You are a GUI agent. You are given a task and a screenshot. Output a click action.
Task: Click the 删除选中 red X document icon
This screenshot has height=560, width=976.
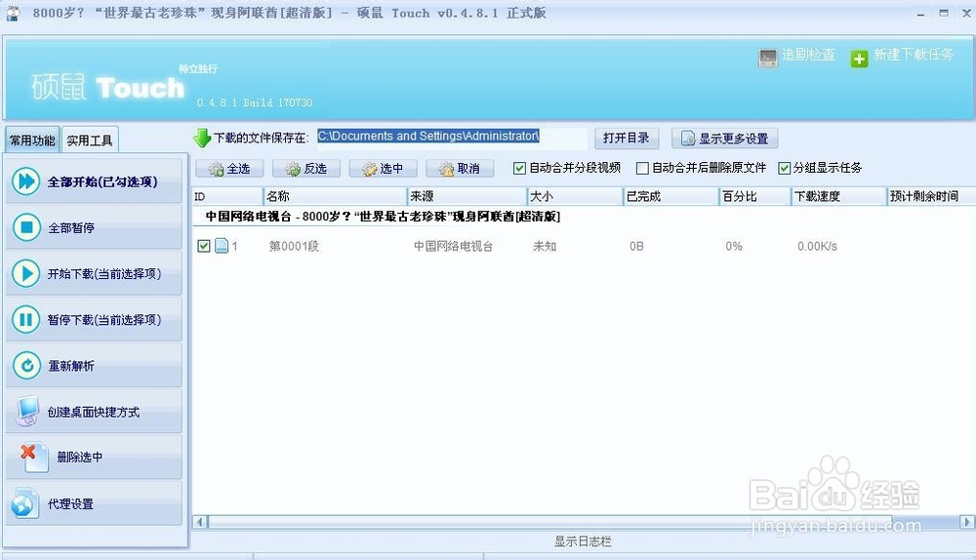33,458
